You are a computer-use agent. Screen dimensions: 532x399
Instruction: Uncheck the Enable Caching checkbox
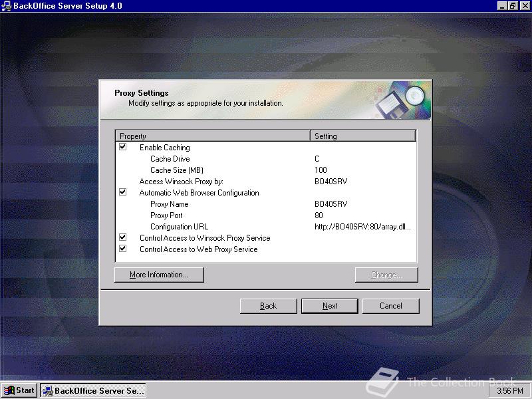coord(123,147)
